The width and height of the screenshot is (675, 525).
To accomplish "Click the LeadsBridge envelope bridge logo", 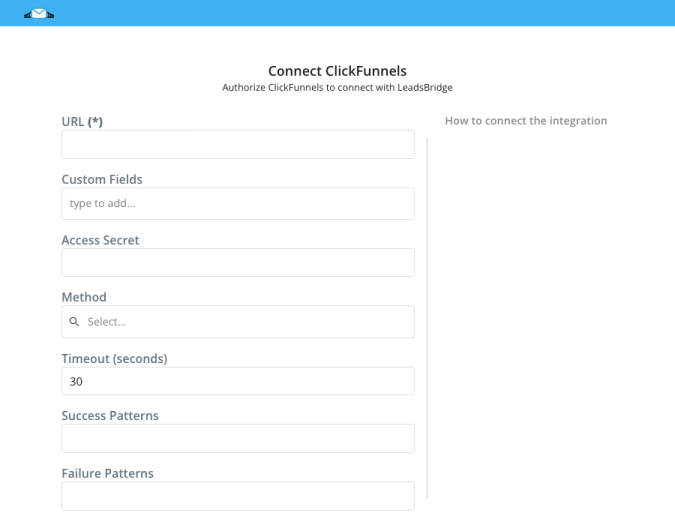I will (39, 14).
